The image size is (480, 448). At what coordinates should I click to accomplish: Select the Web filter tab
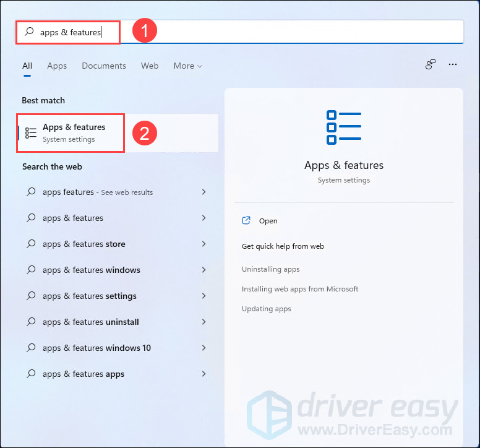pos(150,66)
